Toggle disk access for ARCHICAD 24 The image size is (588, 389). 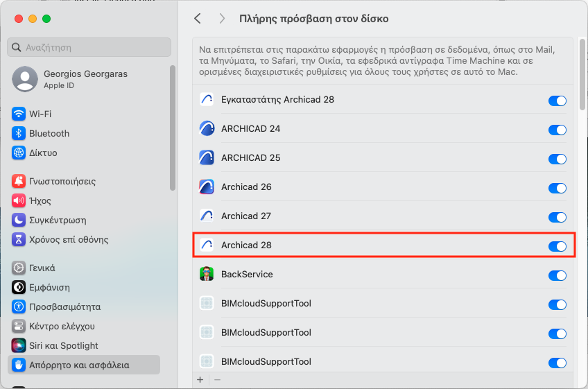pyautogui.click(x=557, y=130)
